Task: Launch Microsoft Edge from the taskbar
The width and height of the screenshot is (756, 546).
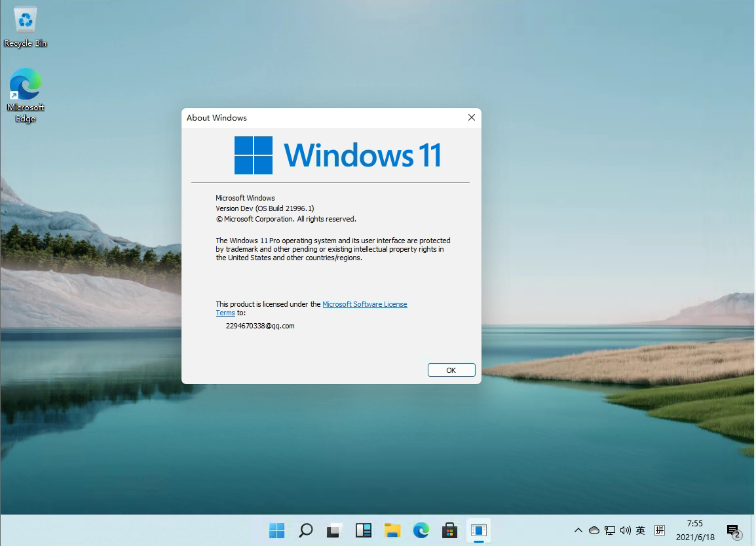Action: pos(421,530)
